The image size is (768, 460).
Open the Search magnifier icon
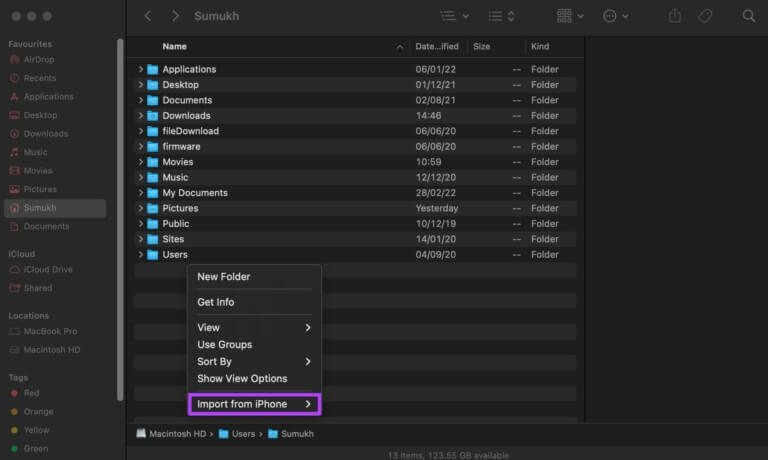(748, 16)
